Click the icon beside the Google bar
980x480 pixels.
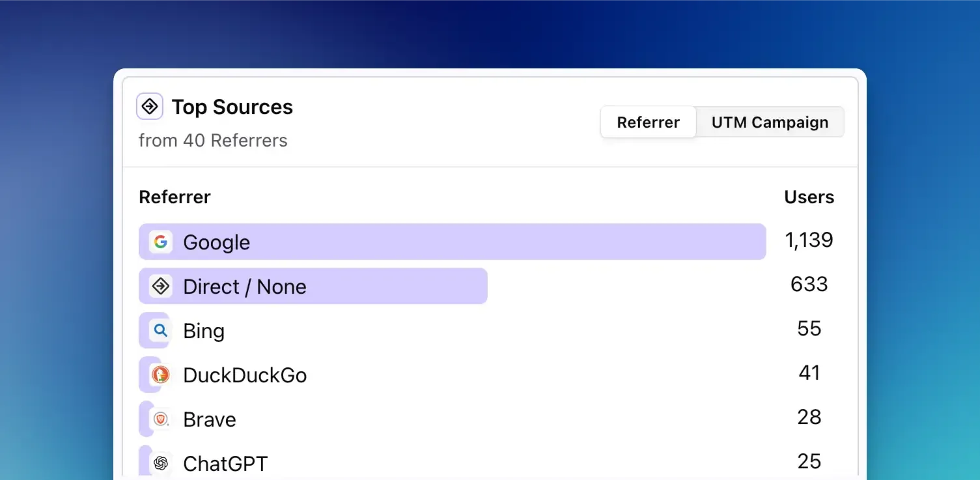pyautogui.click(x=160, y=242)
